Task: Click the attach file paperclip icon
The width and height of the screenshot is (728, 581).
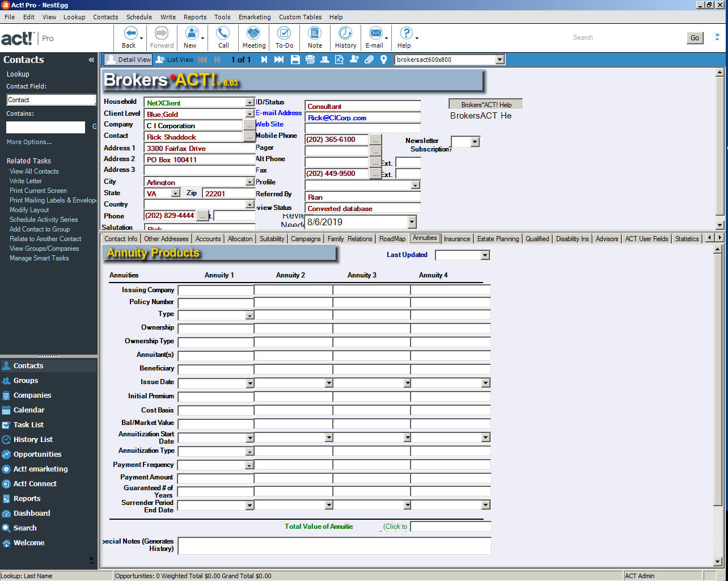Action: click(369, 60)
